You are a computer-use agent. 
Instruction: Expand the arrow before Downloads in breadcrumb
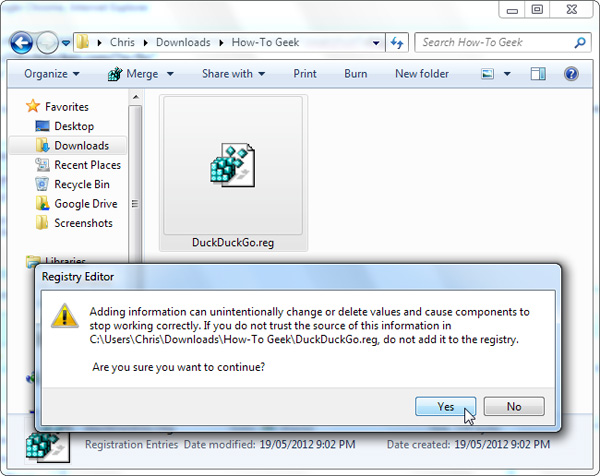pyautogui.click(x=145, y=43)
